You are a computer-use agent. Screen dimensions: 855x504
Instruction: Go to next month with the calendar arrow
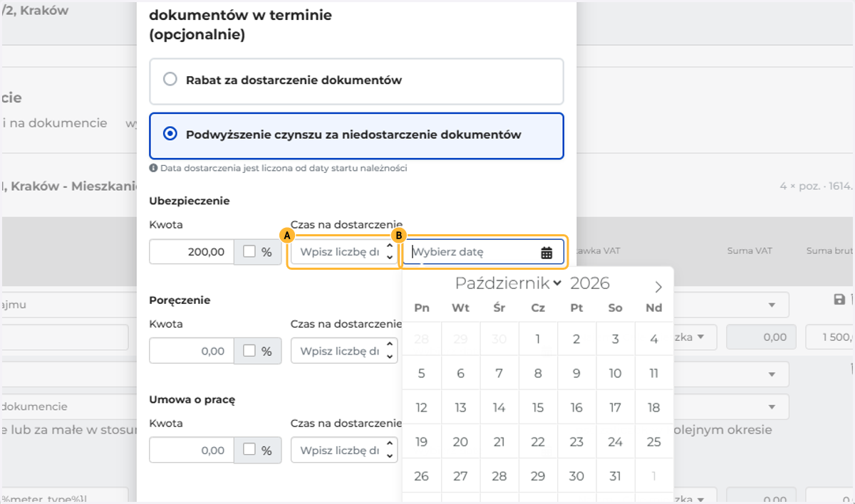tap(658, 287)
